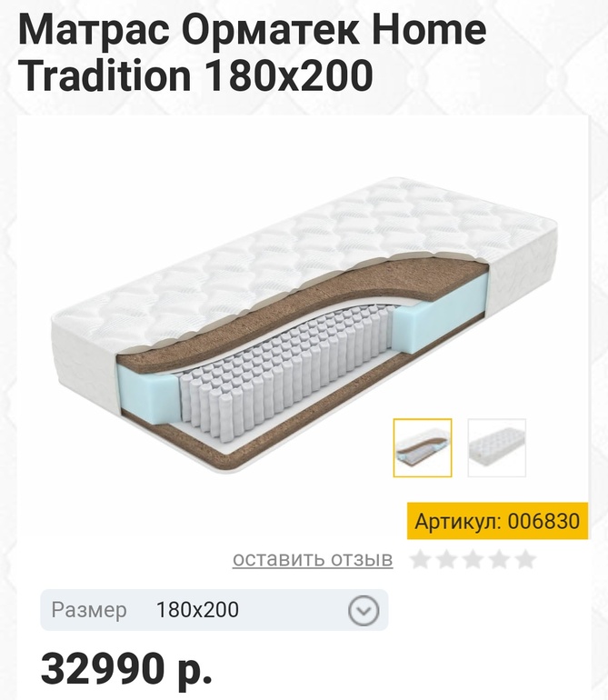
Task: Click the 32990 р. price
Action: click(x=126, y=668)
